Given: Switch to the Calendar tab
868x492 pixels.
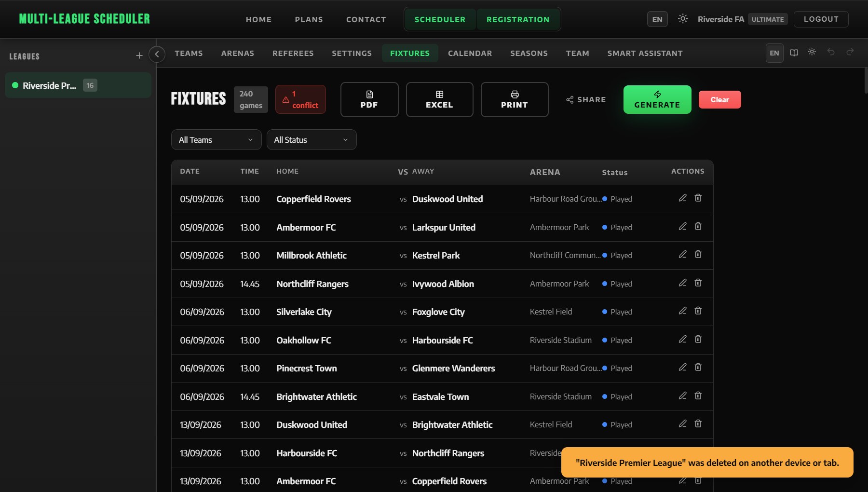Looking at the screenshot, I should point(470,53).
